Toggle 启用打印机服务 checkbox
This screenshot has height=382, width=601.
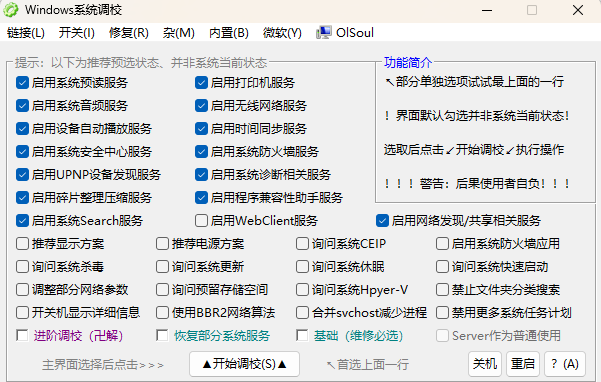tap(201, 83)
